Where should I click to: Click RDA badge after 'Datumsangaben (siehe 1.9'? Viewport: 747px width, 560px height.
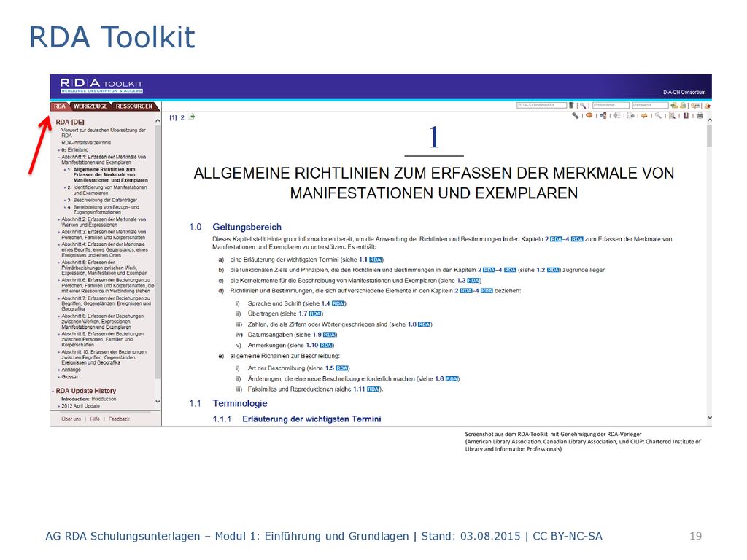pyautogui.click(x=329, y=335)
